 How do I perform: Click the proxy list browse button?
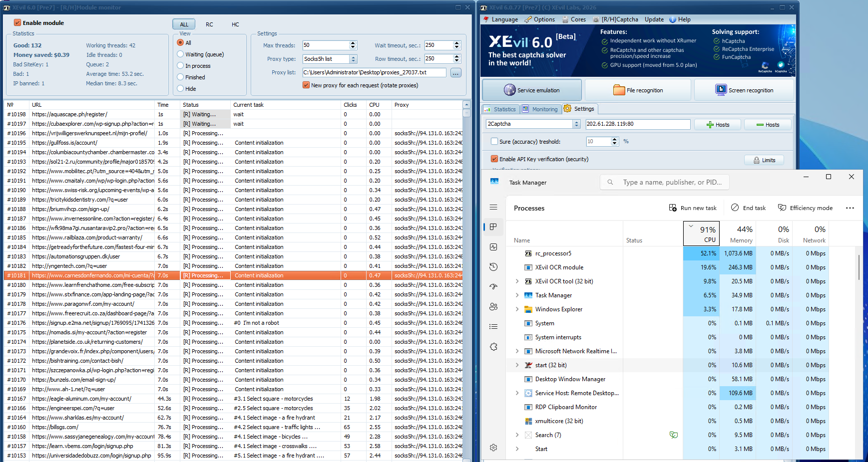click(455, 73)
